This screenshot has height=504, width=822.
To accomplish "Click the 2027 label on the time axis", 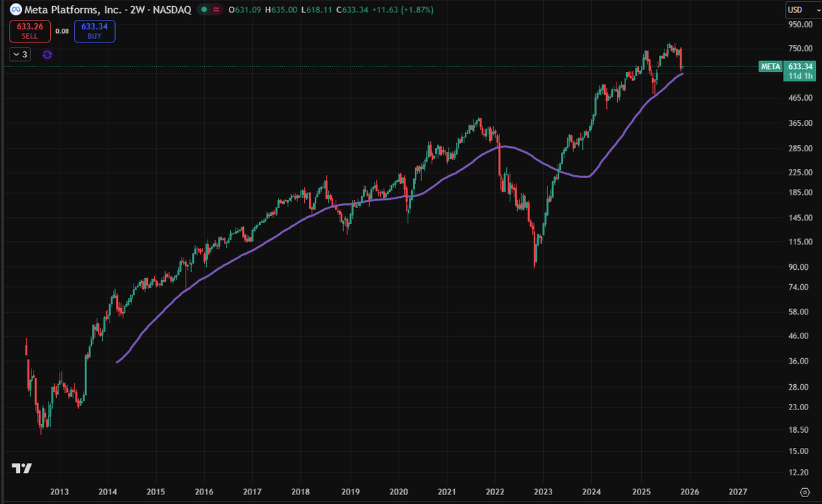I will click(x=738, y=492).
